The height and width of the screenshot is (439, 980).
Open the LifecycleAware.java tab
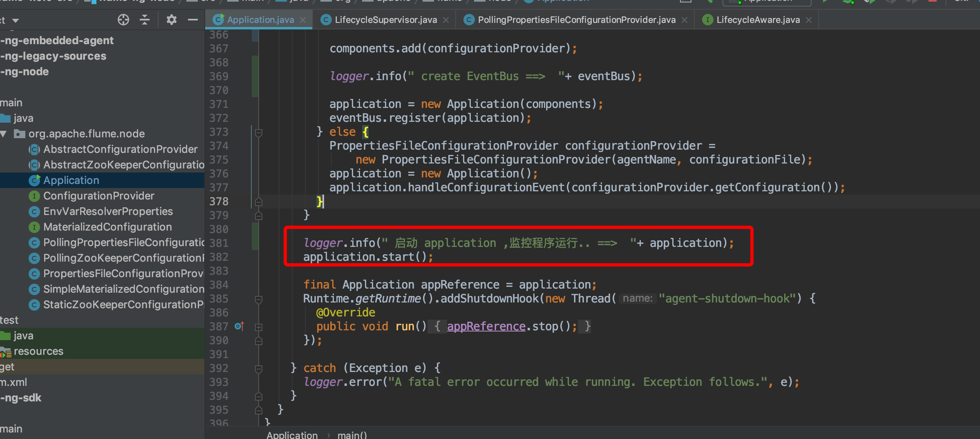tap(756, 19)
